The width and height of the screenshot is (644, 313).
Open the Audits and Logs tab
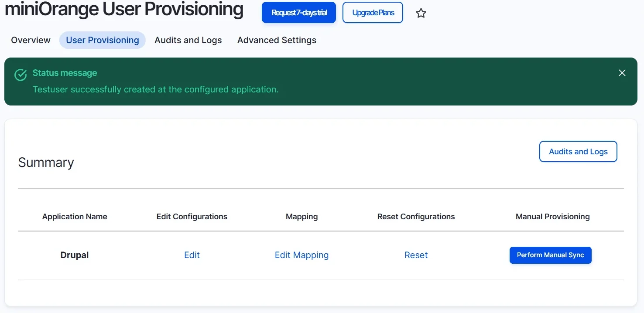[x=188, y=40]
